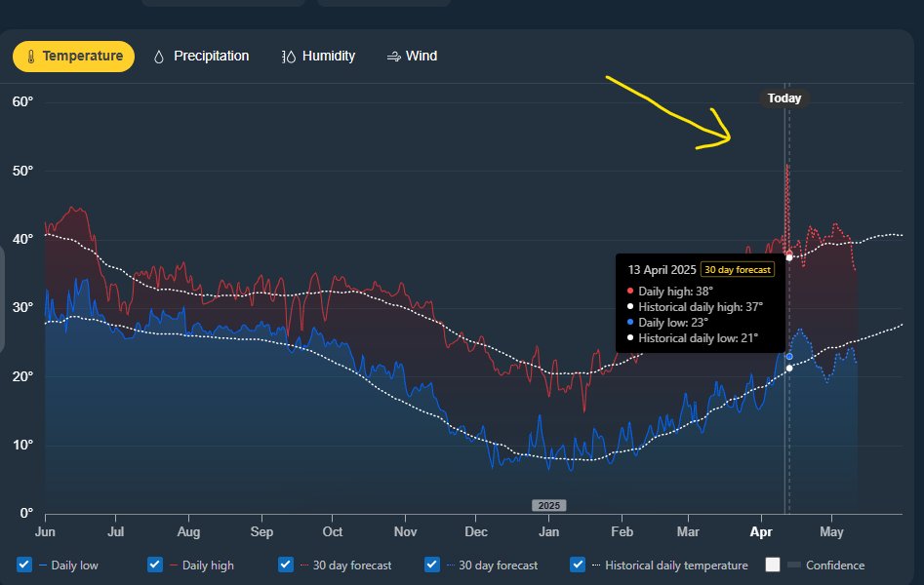
Task: Switch to the Wind tab
Action: pyautogui.click(x=413, y=57)
